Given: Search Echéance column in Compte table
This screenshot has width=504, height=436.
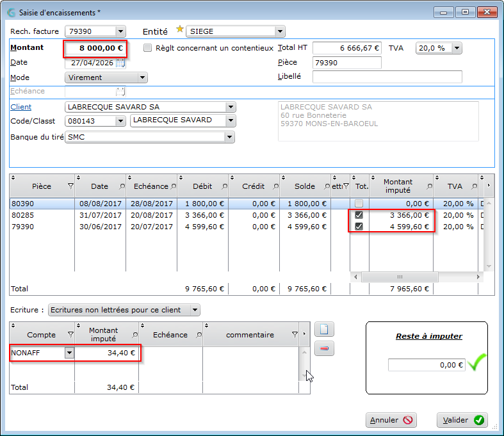Looking at the screenshot, I should pos(199,335).
